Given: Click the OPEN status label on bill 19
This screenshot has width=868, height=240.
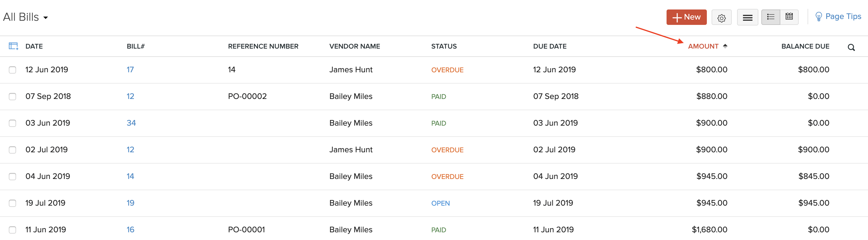Looking at the screenshot, I should coord(441,203).
